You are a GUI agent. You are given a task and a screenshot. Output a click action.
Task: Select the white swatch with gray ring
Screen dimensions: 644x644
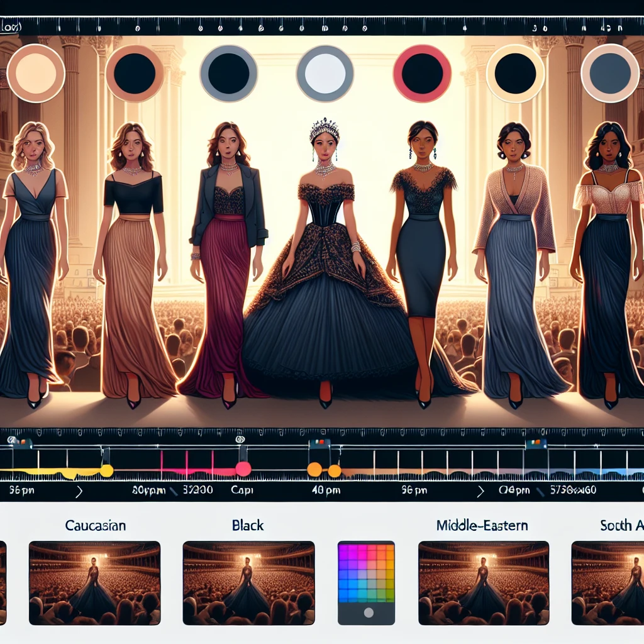(325, 74)
